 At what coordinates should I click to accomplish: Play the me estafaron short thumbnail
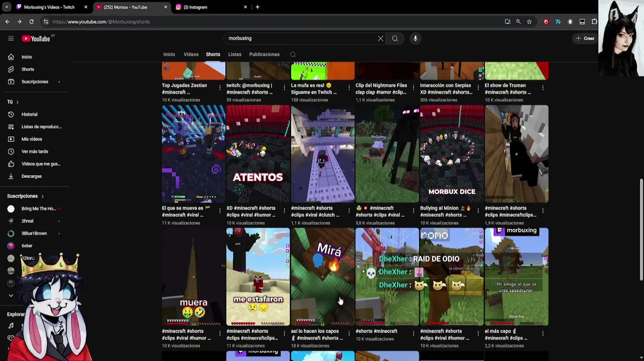click(x=258, y=277)
